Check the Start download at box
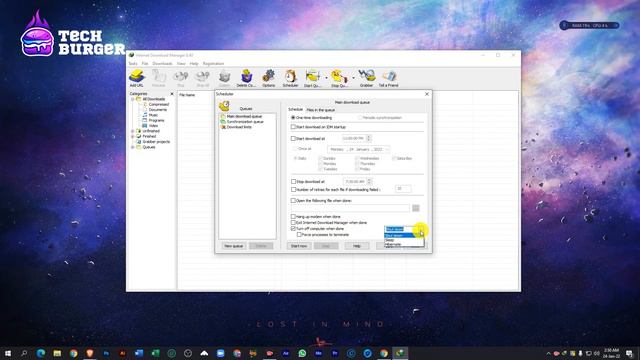 point(293,138)
